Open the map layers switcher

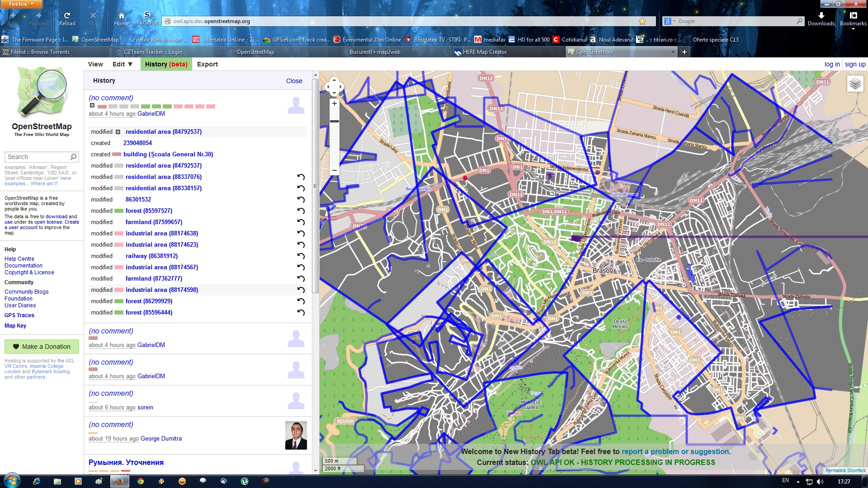[x=855, y=84]
